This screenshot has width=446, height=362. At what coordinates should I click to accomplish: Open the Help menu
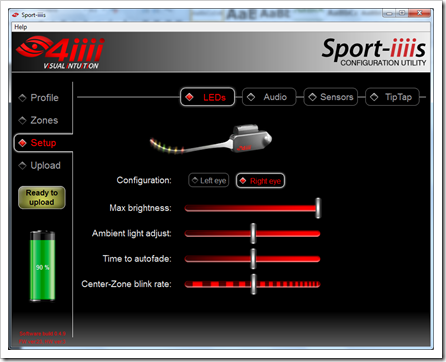pyautogui.click(x=21, y=27)
